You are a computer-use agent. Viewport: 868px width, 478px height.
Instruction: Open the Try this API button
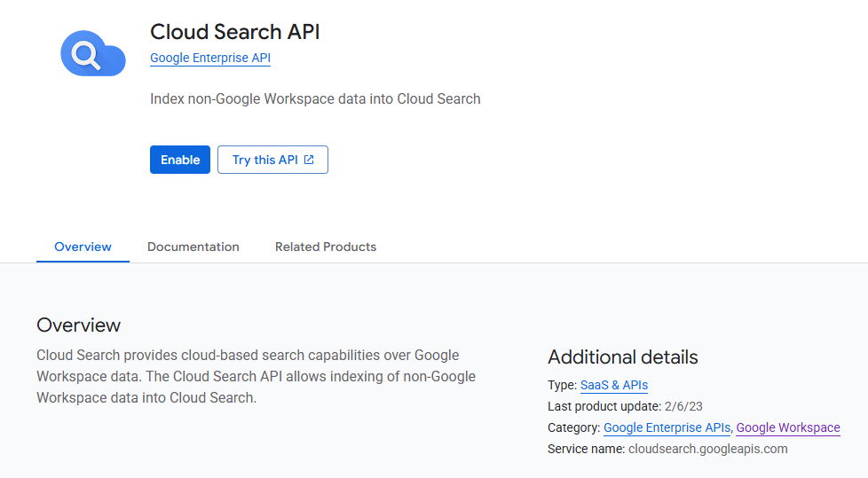coord(272,160)
